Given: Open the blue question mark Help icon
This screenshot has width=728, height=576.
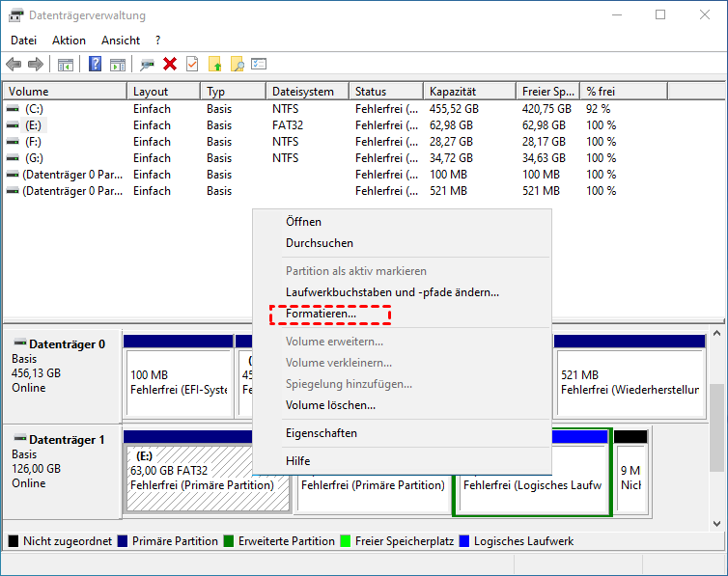Looking at the screenshot, I should pyautogui.click(x=96, y=64).
